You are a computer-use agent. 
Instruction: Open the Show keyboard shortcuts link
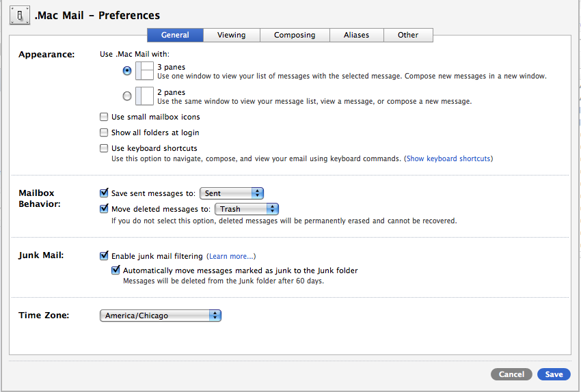click(448, 158)
